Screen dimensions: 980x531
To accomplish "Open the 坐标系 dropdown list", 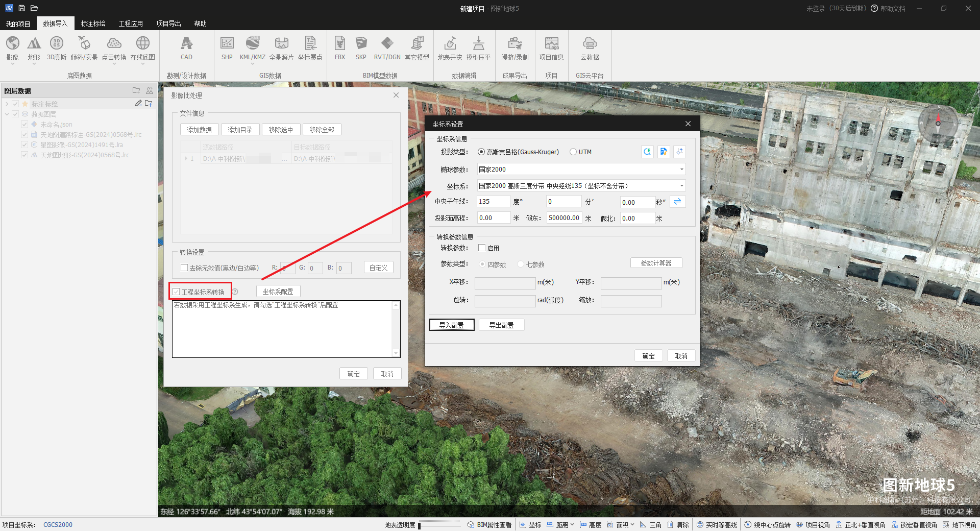I will coord(681,186).
